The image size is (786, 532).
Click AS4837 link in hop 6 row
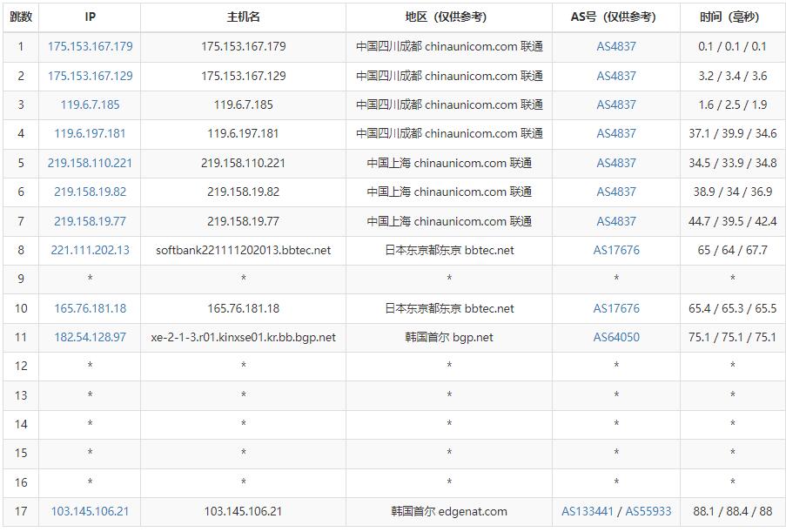coord(616,192)
